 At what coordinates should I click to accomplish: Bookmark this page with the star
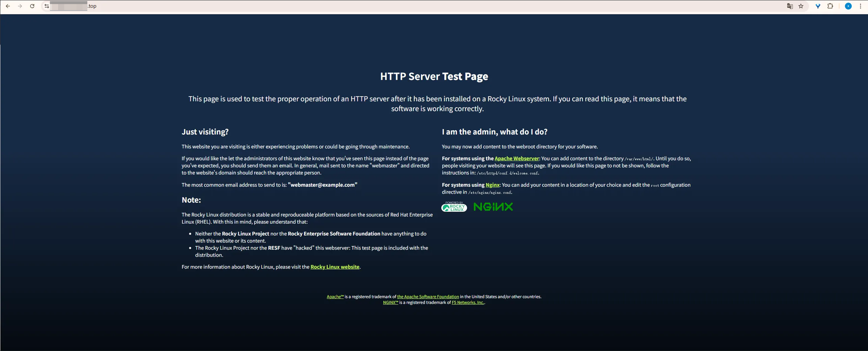point(801,6)
